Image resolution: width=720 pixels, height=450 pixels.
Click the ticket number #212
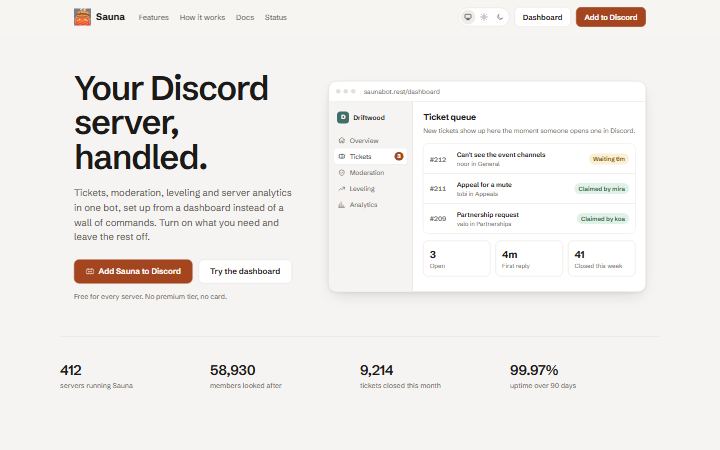click(438, 159)
